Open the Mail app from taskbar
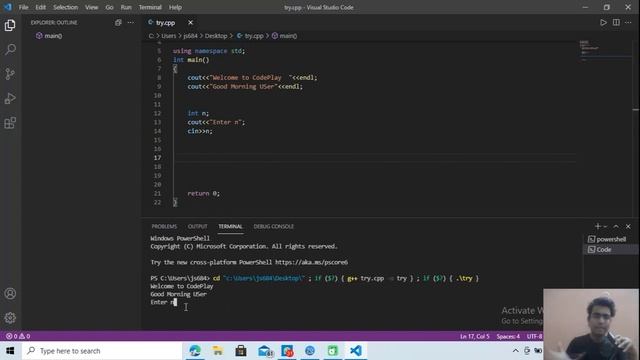Screen dimensions: 640x360 pos(265,351)
